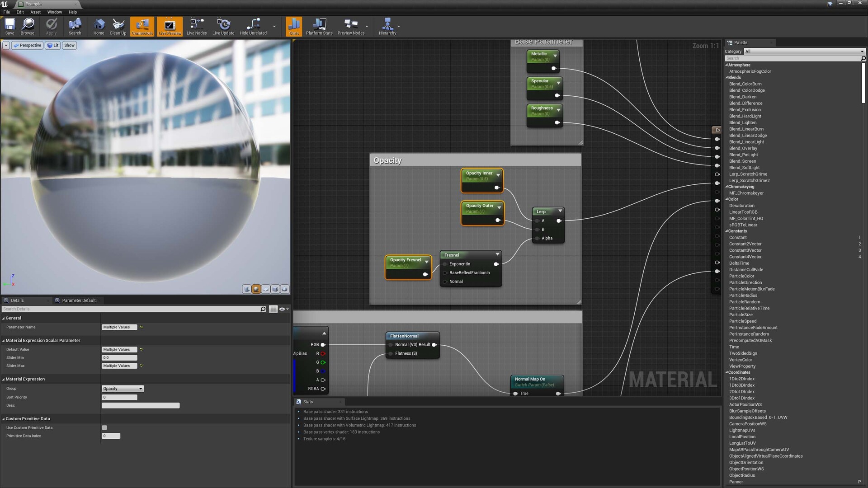Toggle the True checkbox on Normal Map On node

(515, 393)
